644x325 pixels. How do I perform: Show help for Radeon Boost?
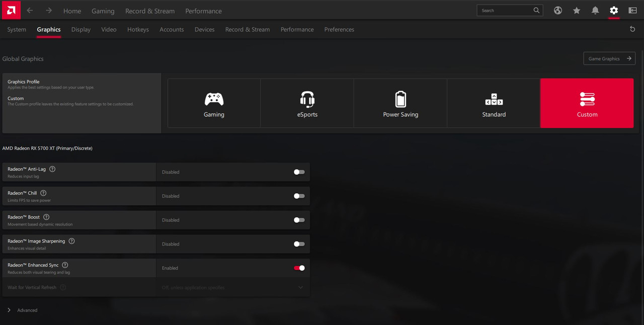coord(46,217)
